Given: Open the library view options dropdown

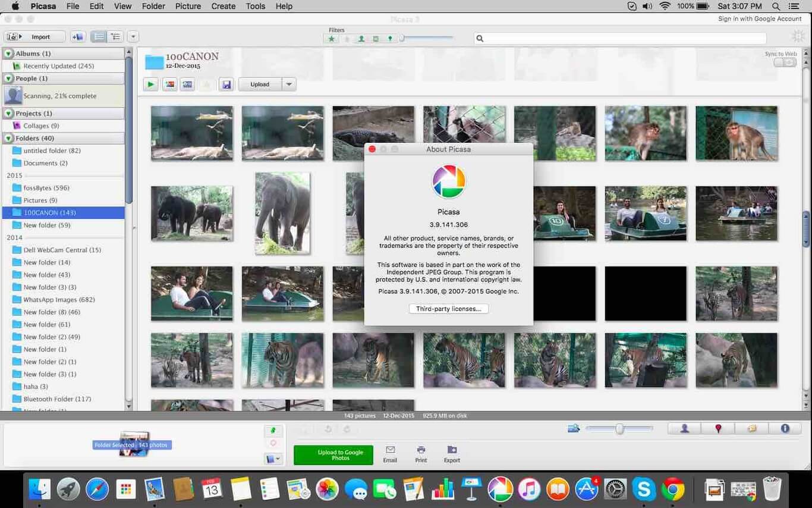Looking at the screenshot, I should [x=133, y=37].
